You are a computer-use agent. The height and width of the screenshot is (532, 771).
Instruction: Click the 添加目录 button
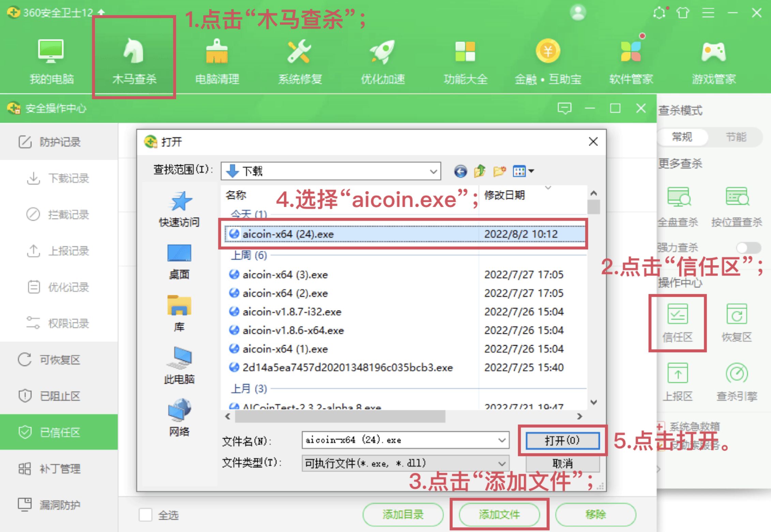click(x=403, y=514)
